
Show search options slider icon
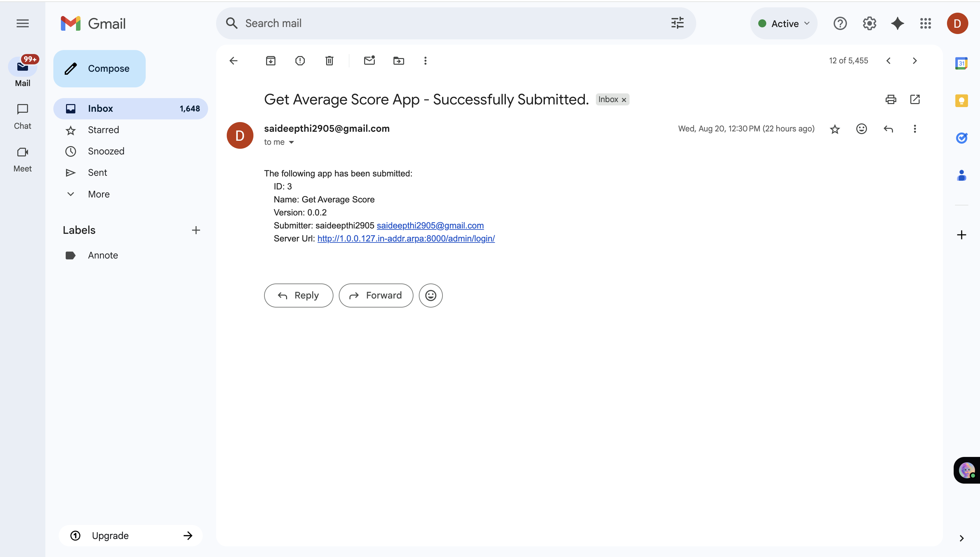(677, 23)
